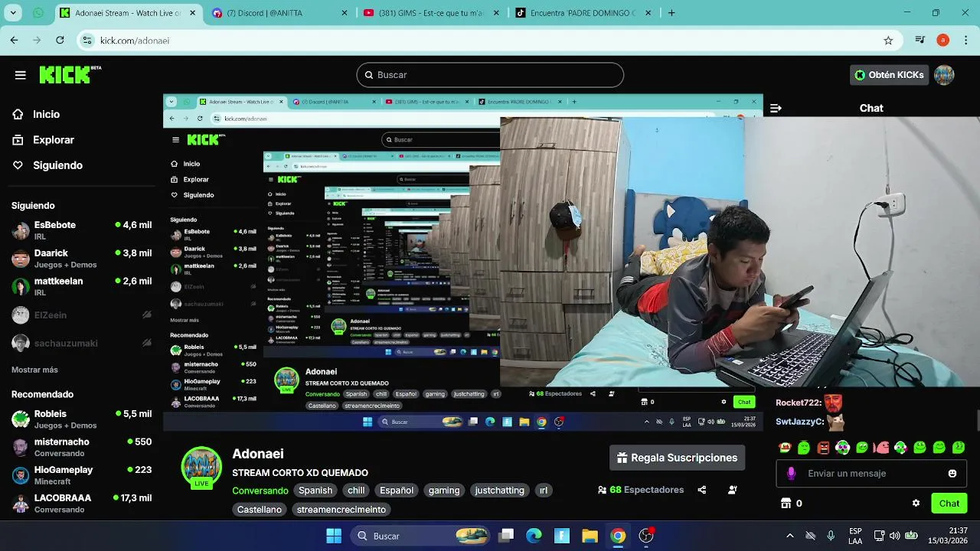Click the live stream video player

pyautogui.click(x=463, y=264)
